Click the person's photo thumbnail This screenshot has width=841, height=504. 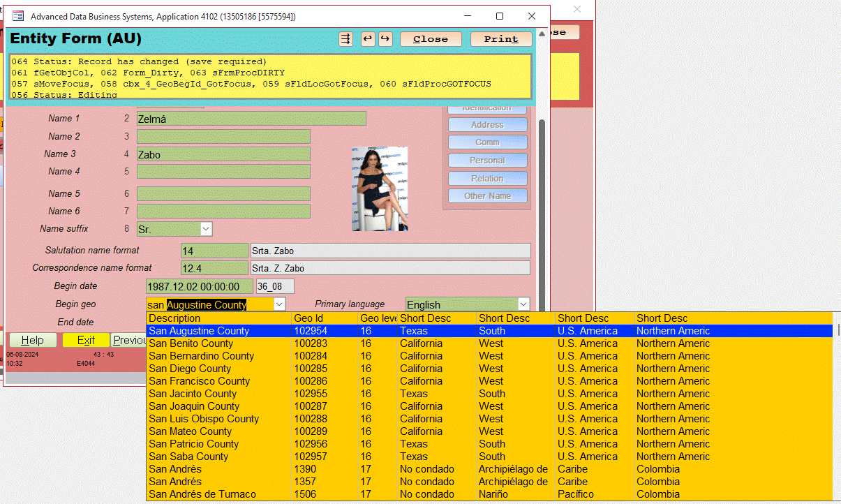pos(380,188)
